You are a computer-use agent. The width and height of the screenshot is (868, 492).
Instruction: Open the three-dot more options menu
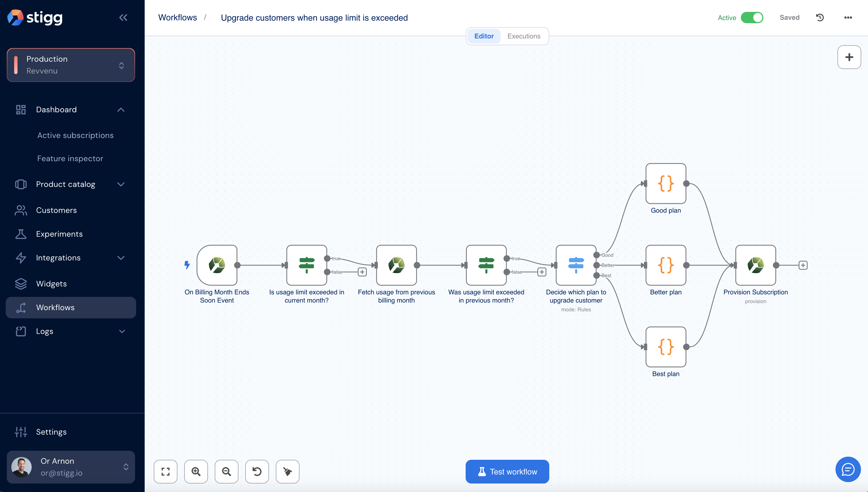[848, 18]
